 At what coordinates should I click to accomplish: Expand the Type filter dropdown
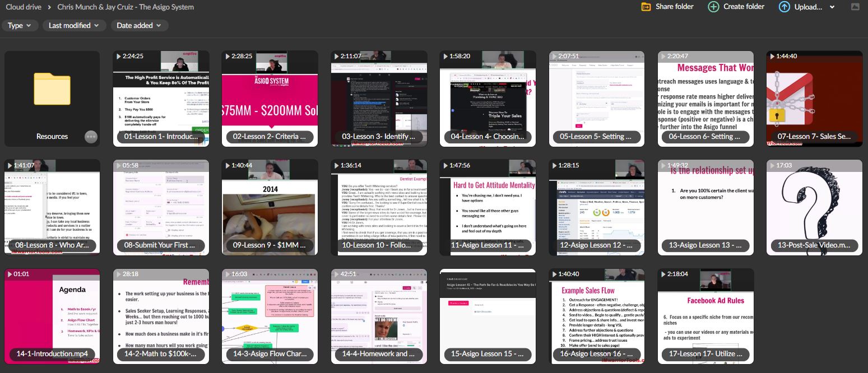pyautogui.click(x=20, y=25)
